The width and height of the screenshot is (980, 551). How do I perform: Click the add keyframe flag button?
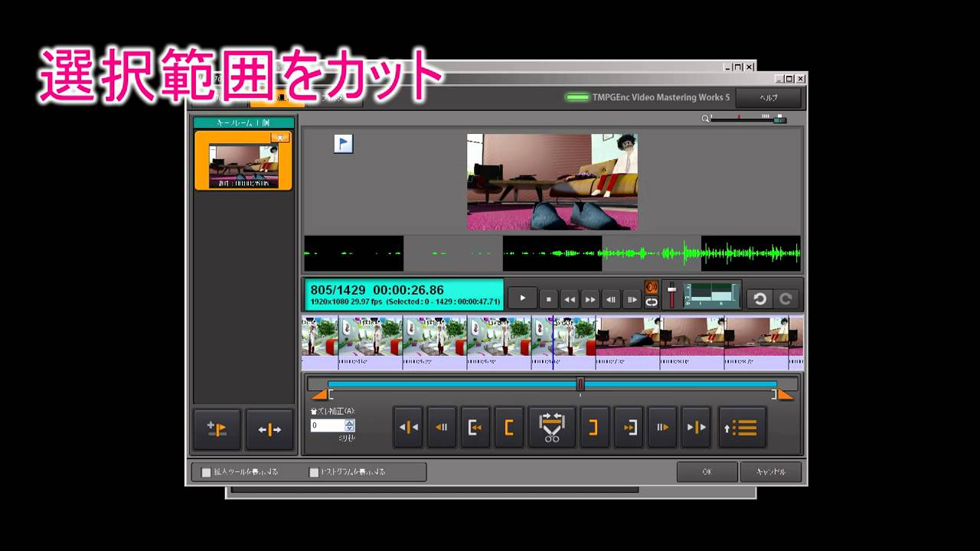coord(217,429)
